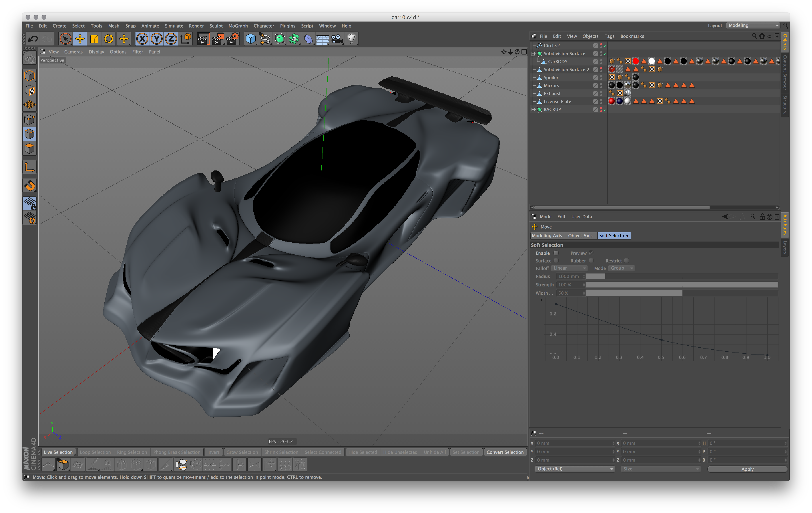Open the blue deformer icon
This screenshot has height=513, width=812.
[x=308, y=39]
